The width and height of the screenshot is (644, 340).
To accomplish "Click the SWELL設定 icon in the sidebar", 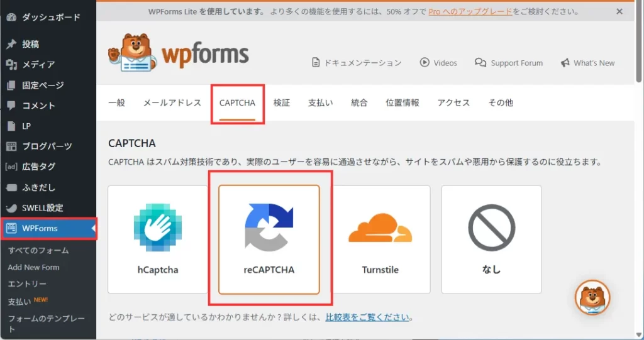I will pyautogui.click(x=11, y=208).
